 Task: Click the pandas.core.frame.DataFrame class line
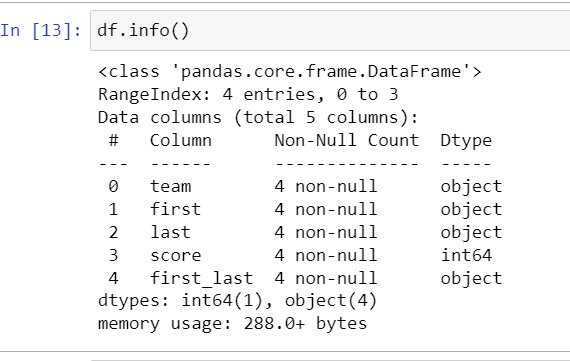pyautogui.click(x=290, y=72)
